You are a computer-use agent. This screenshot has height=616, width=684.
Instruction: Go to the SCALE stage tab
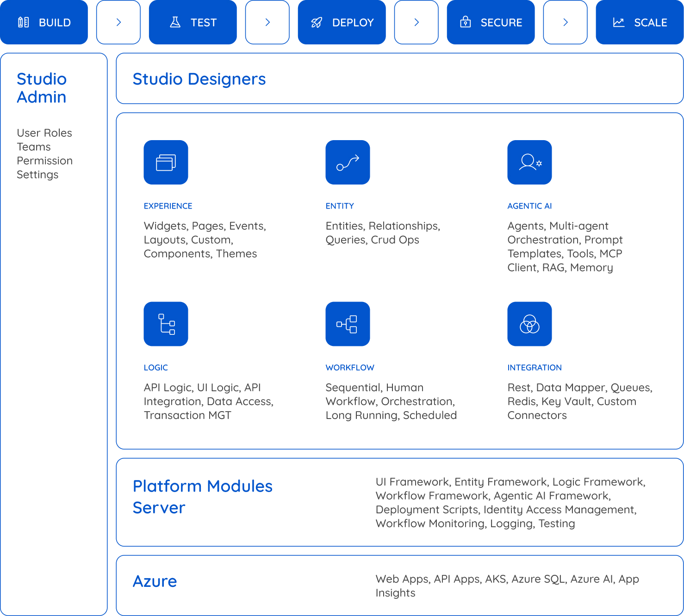tap(640, 22)
